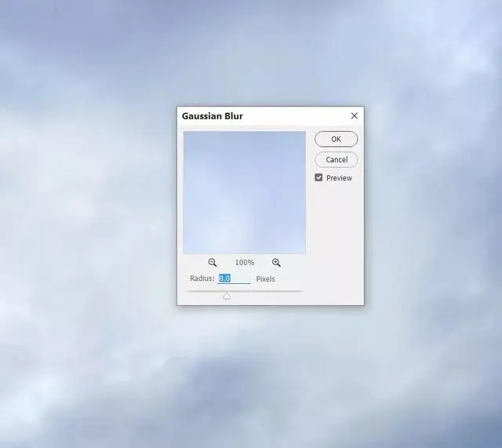Click the Radius label

click(202, 279)
